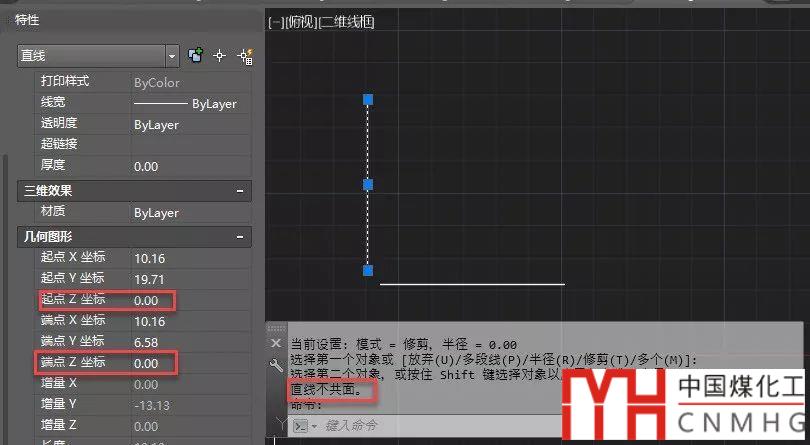Collapse the 几何图形 section

coord(240,237)
